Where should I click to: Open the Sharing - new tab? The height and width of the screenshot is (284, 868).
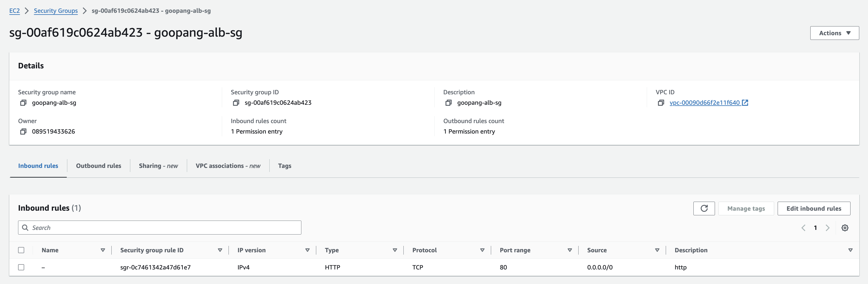(x=158, y=166)
